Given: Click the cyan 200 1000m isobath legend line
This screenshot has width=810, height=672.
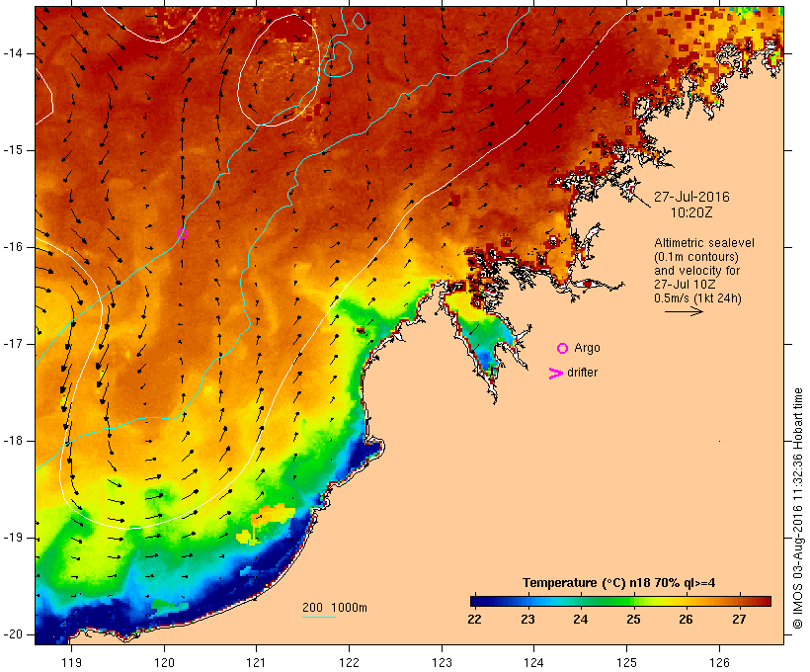Looking at the screenshot, I should [x=319, y=617].
